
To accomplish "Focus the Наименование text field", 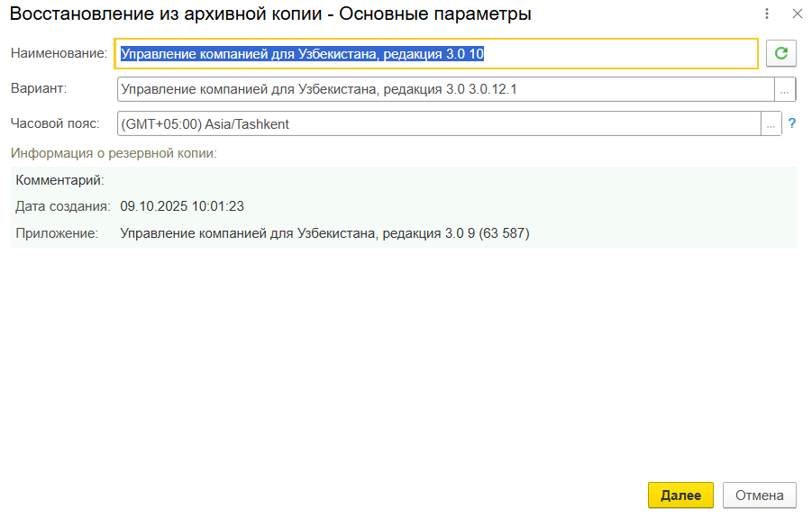I will (436, 54).
